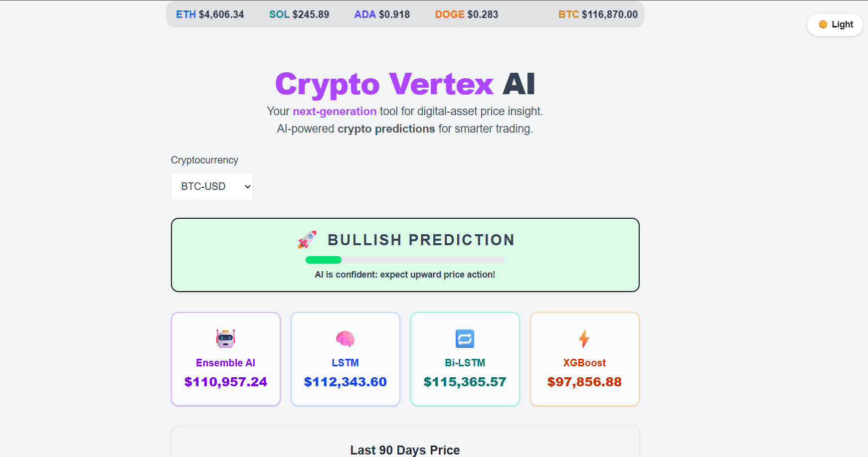Click the sun icon in the Light button
Image resolution: width=868 pixels, height=457 pixels.
point(824,24)
